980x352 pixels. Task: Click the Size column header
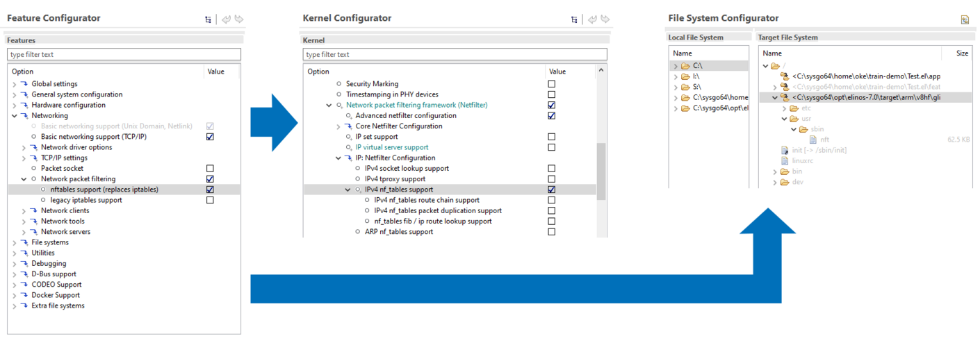coord(961,53)
